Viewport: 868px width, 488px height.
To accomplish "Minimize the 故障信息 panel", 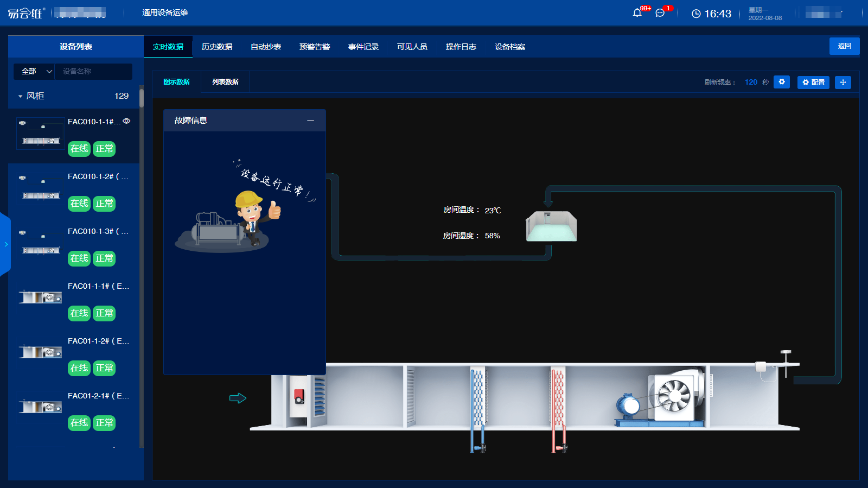I will (x=310, y=121).
